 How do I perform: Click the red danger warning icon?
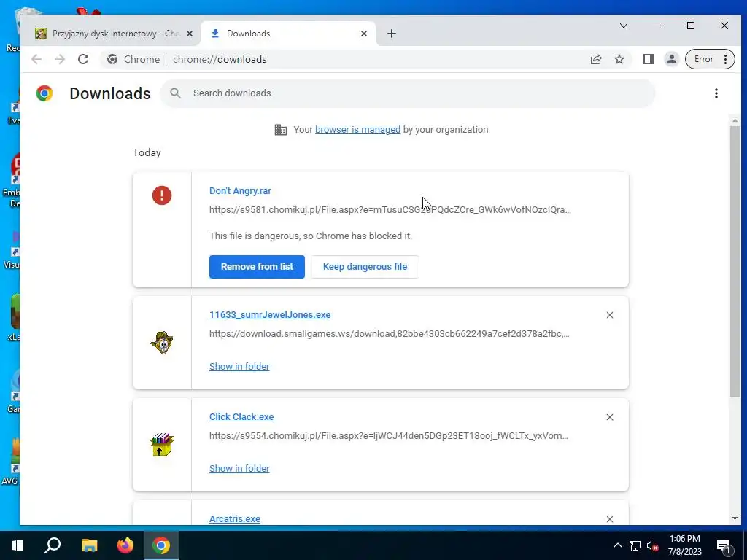(161, 195)
